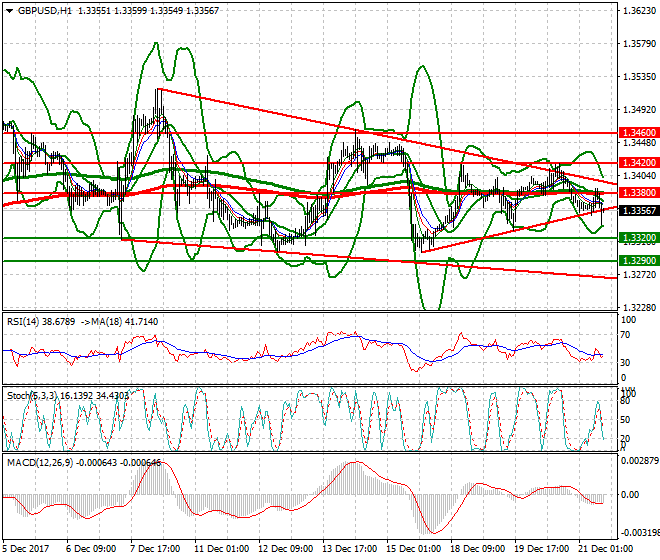Select the 12 Dec 09:00 time axis label

tap(285, 549)
